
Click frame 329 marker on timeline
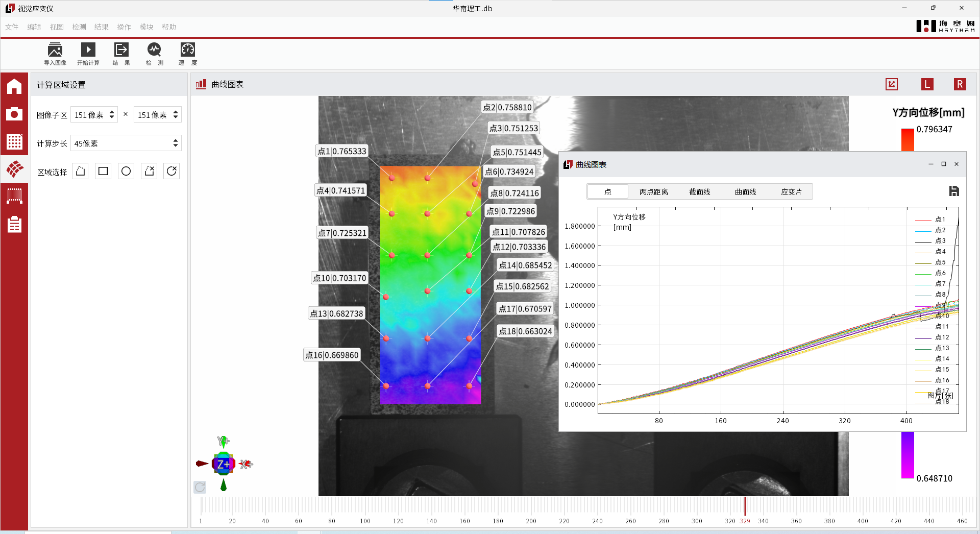pos(745,506)
